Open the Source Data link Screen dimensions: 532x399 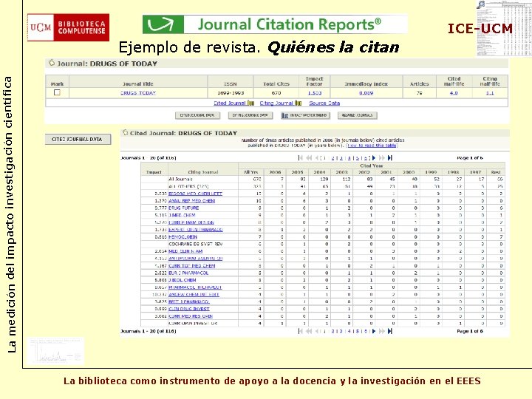[x=324, y=103]
